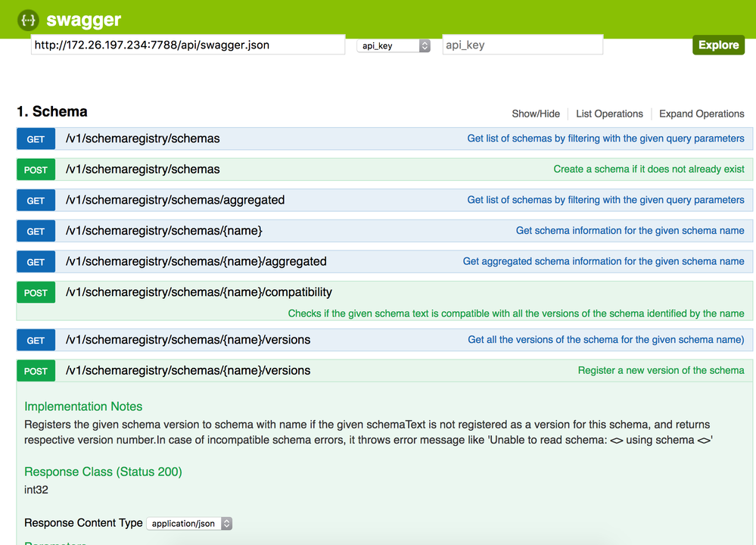Select the GET badge for /v1/schemaregistry/schemas

tap(35, 139)
